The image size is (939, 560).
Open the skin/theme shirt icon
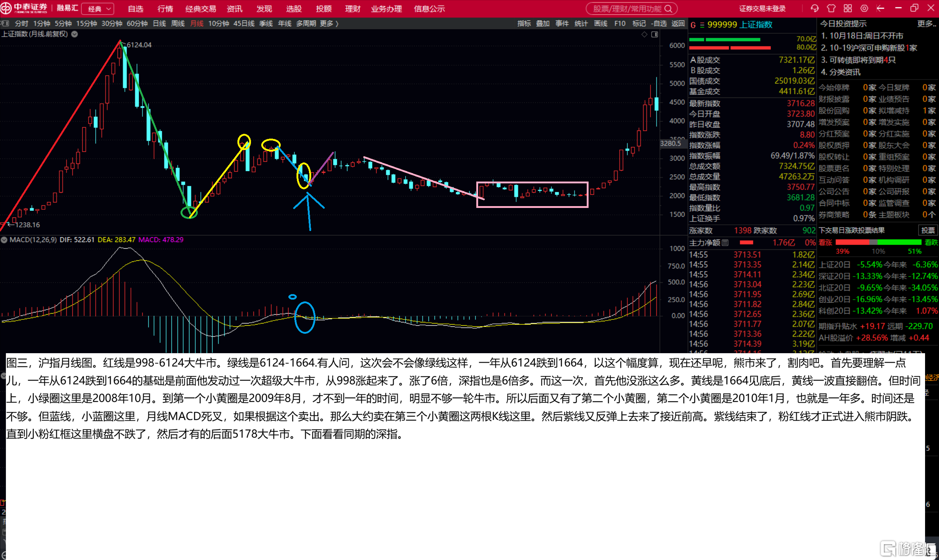click(831, 8)
